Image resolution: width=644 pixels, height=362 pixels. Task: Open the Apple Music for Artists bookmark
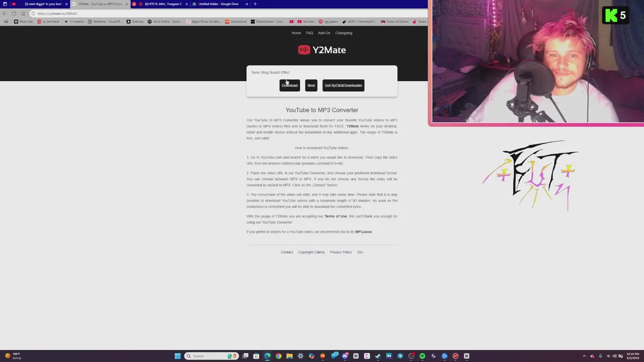(204, 22)
